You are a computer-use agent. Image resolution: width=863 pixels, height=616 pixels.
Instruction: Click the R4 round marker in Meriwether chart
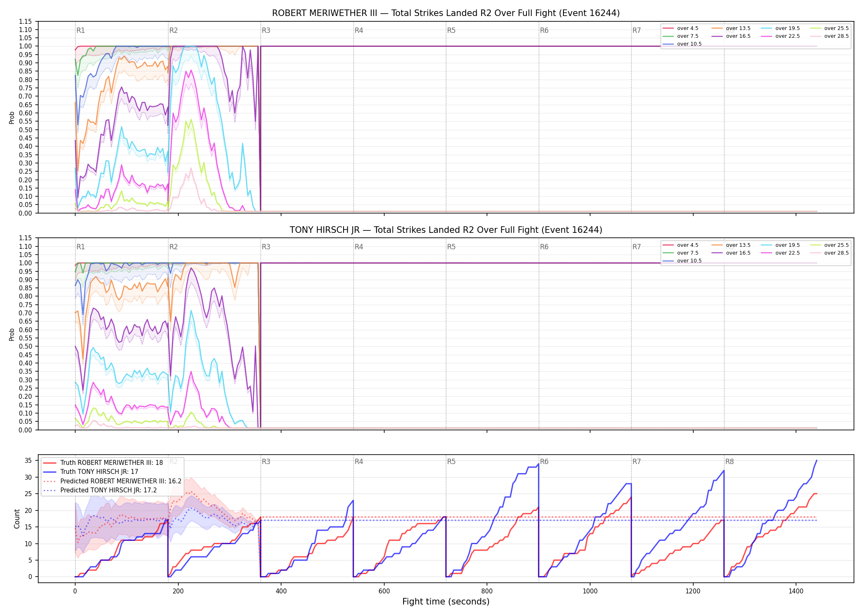(359, 30)
